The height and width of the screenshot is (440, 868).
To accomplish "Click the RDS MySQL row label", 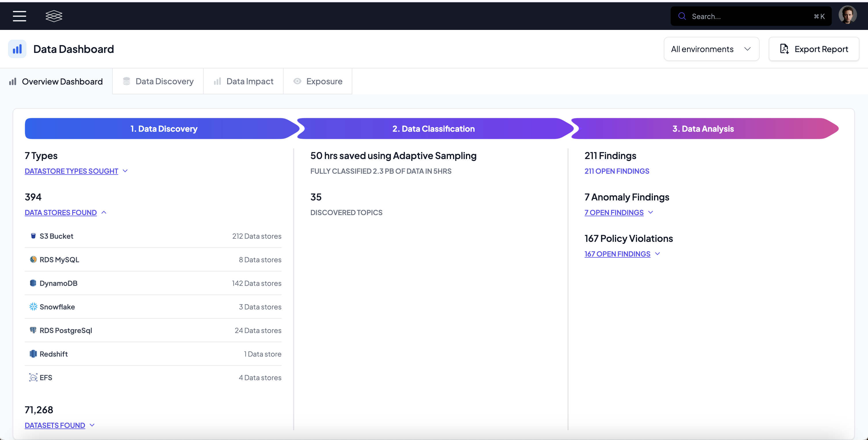I will pyautogui.click(x=59, y=260).
